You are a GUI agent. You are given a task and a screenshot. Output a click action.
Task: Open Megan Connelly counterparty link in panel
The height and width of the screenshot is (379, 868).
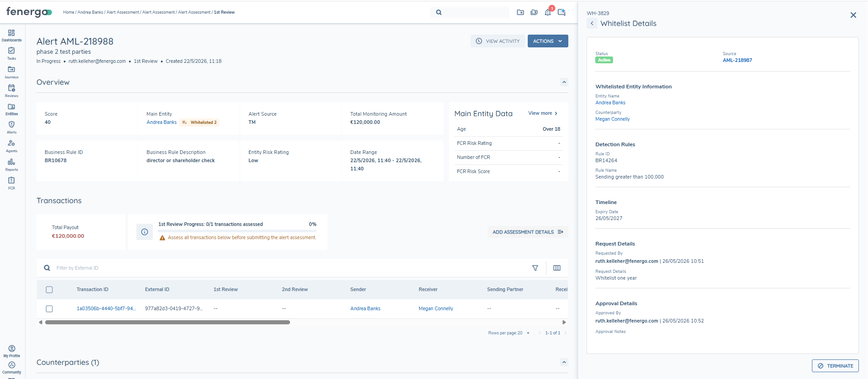point(612,119)
